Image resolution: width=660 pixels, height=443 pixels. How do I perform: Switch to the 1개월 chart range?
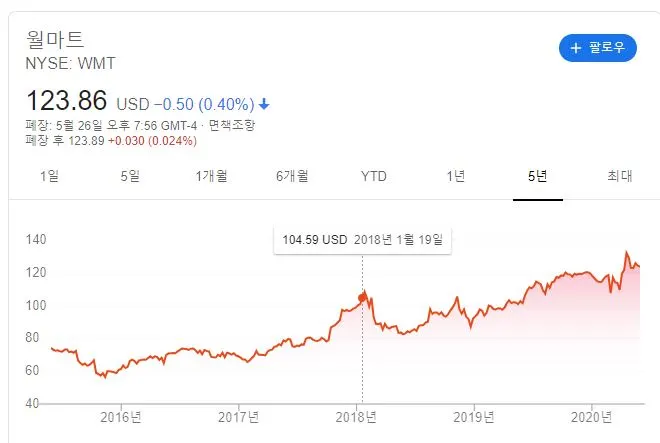tap(211, 176)
